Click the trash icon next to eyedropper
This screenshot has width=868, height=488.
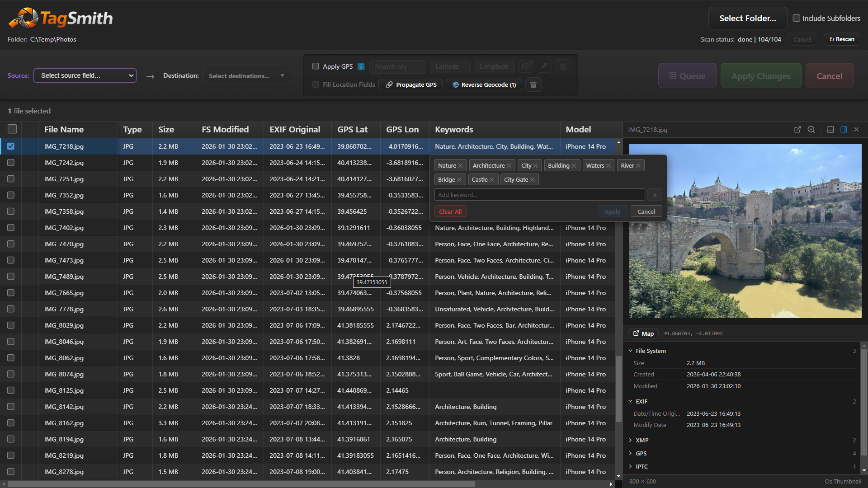[x=563, y=66]
